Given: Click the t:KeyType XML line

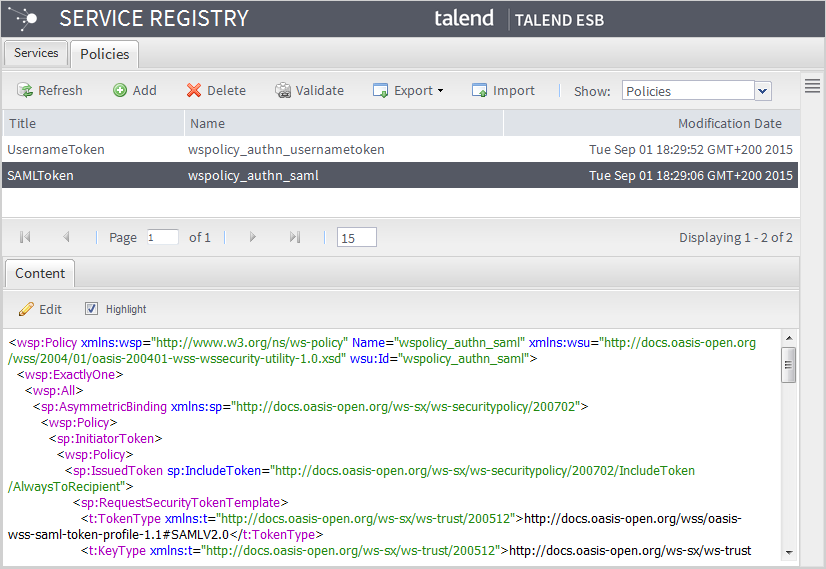Looking at the screenshot, I should 416,551.
